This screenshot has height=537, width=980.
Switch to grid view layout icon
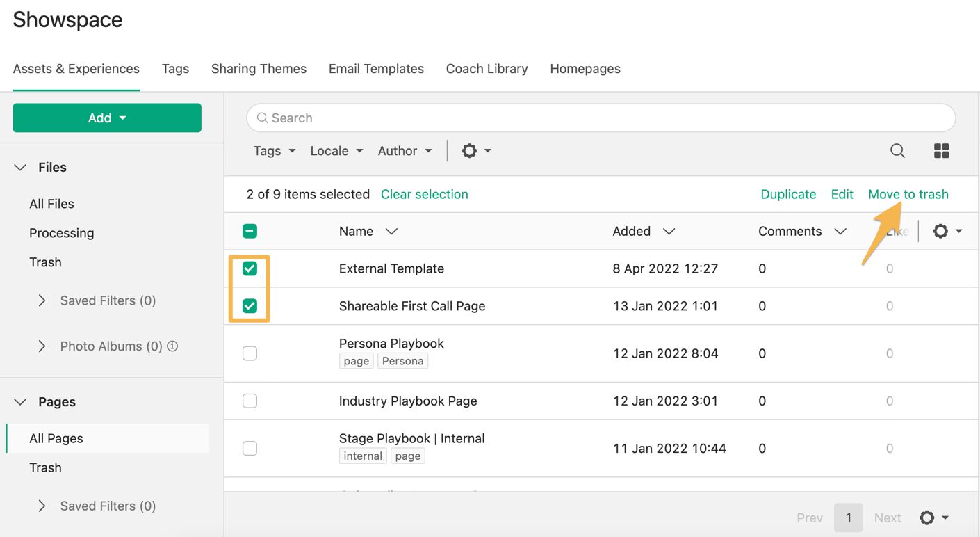(941, 151)
